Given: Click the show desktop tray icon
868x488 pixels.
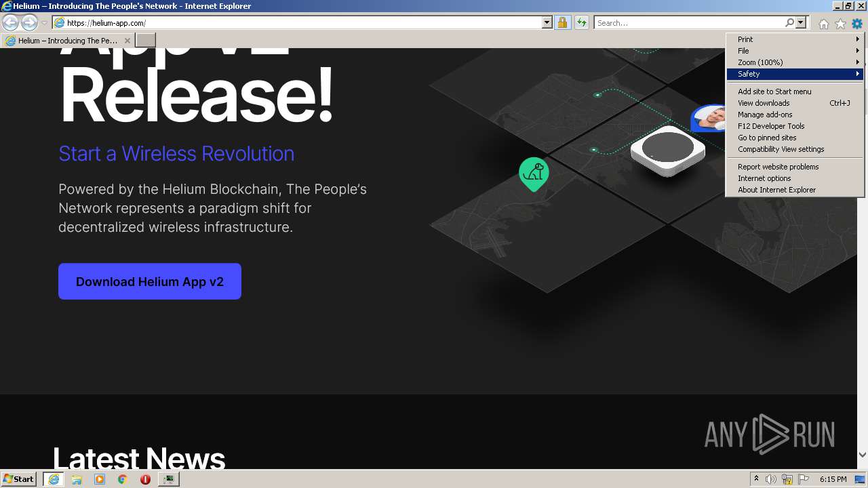Looking at the screenshot, I should [860, 479].
